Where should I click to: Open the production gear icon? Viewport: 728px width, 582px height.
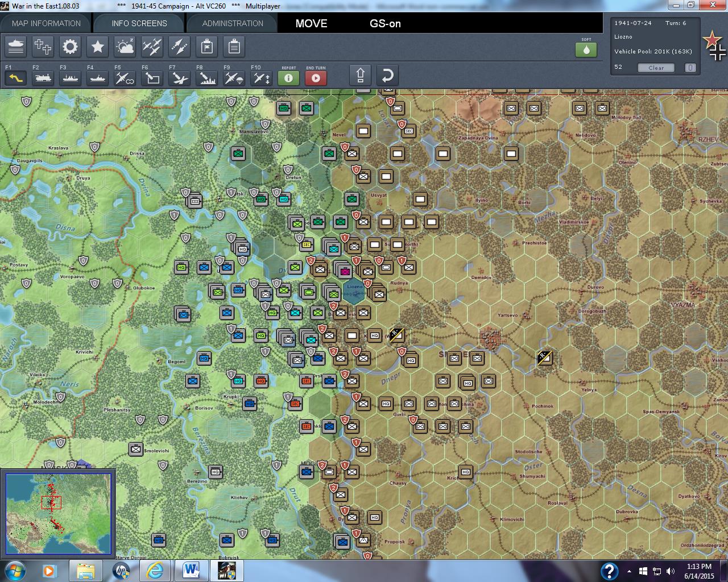(x=71, y=47)
